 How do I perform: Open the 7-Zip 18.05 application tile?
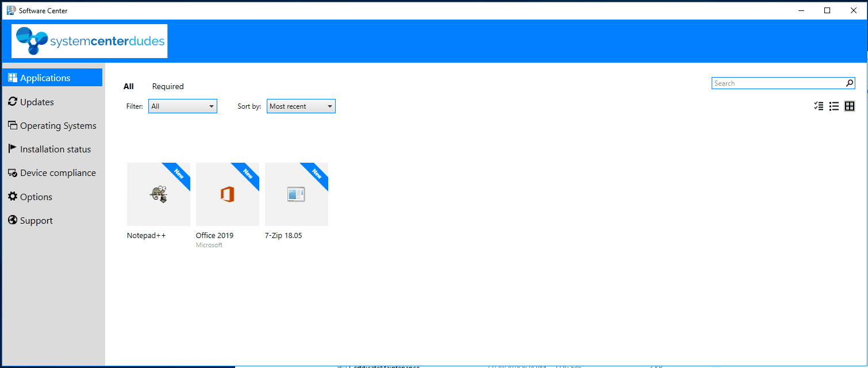(x=297, y=194)
